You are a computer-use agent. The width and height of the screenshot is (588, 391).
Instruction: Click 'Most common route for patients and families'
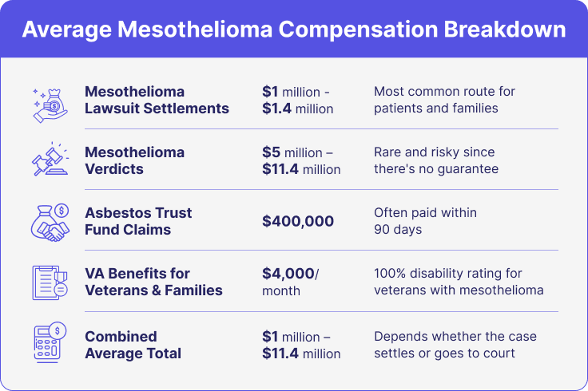pos(444,100)
